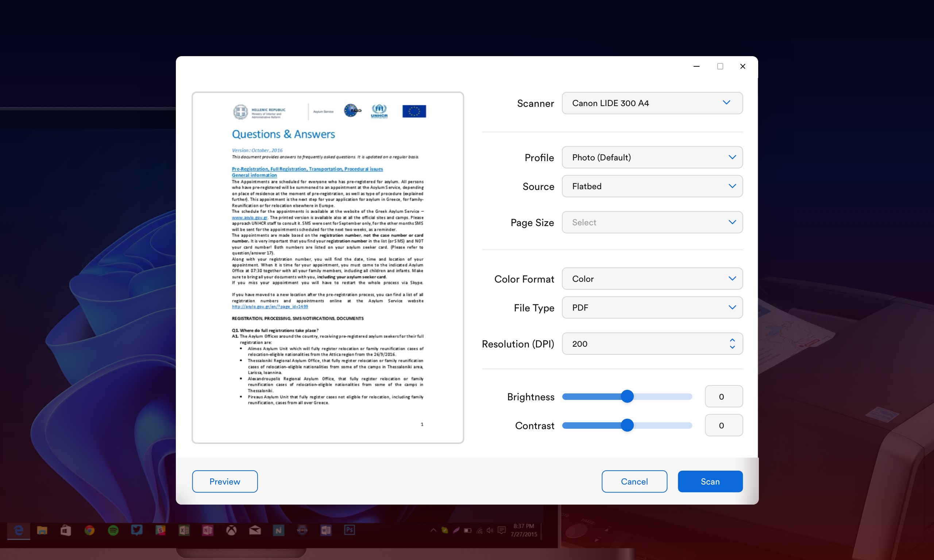Decrease Resolution DPI with the down arrow
The width and height of the screenshot is (934, 560).
pos(732,347)
